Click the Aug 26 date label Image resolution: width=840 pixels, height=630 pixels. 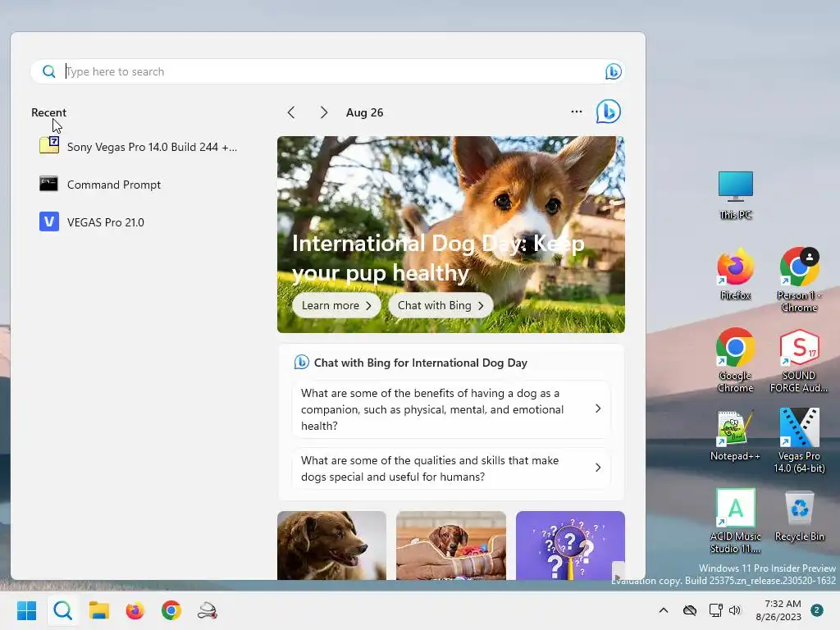(x=364, y=112)
